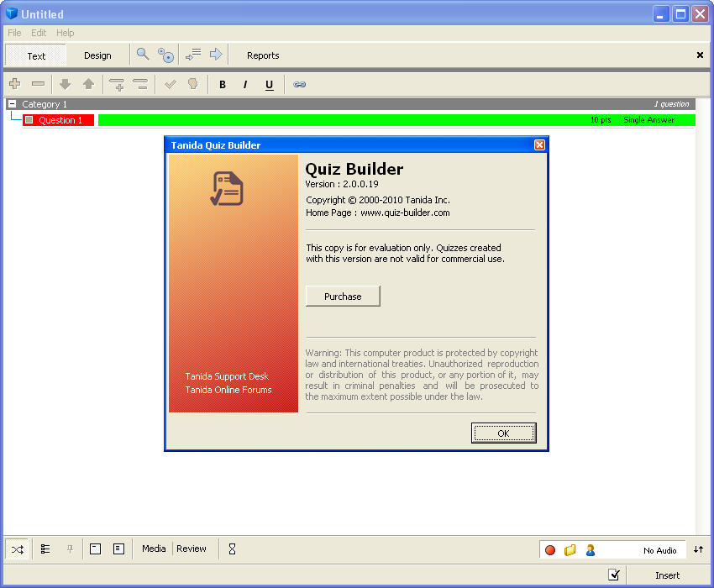Screen dimensions: 714x588
Task: Click the feedback head icon
Action: tap(193, 84)
